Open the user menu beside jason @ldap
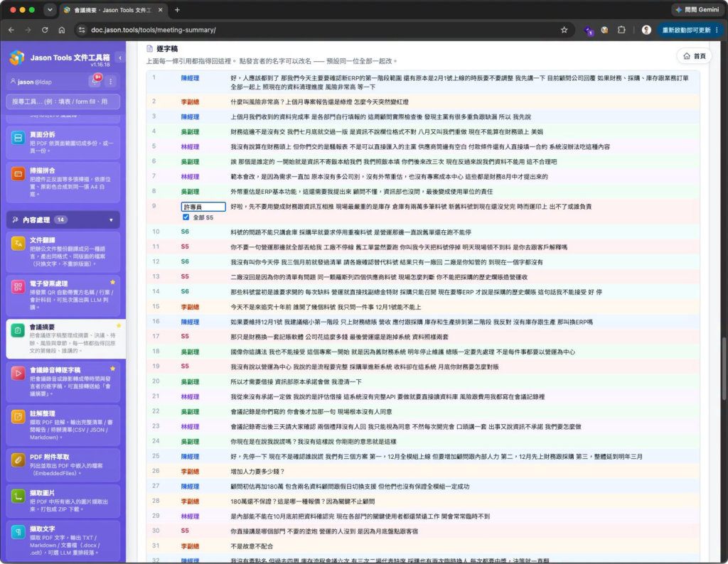Screen dimensions: 728x564 pos(110,82)
